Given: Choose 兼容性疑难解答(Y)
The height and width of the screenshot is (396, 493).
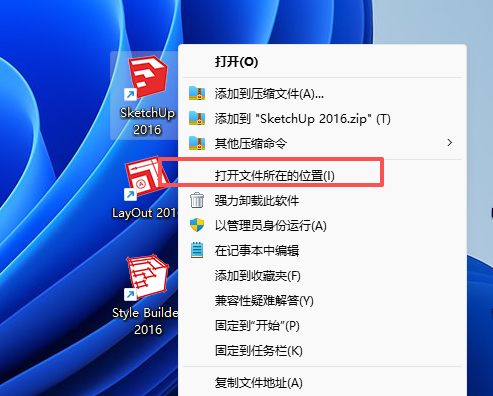Looking at the screenshot, I should 322,301.
